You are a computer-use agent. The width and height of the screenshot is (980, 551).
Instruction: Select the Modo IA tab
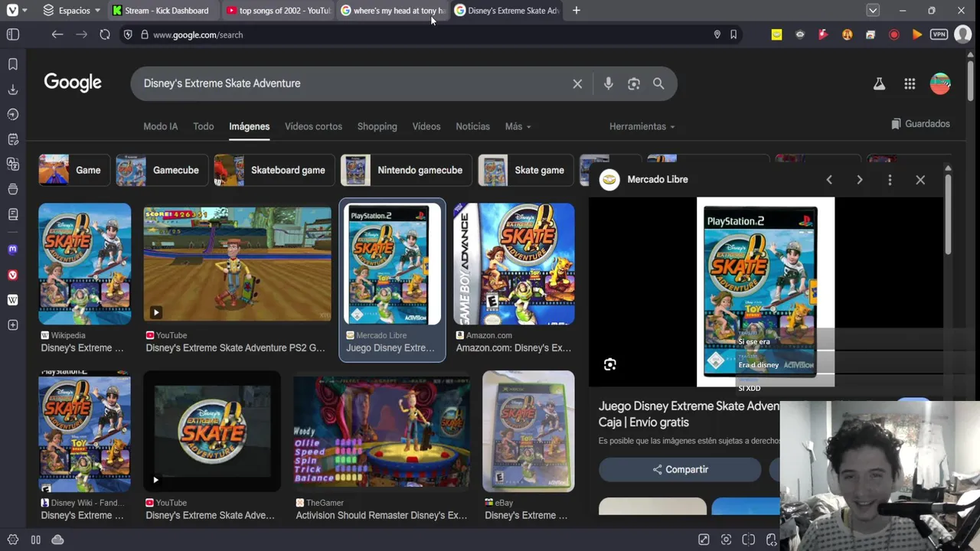coord(160,126)
